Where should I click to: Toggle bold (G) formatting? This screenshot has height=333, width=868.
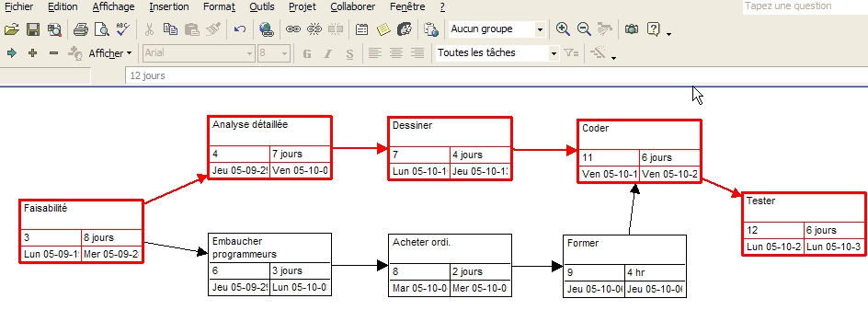307,53
